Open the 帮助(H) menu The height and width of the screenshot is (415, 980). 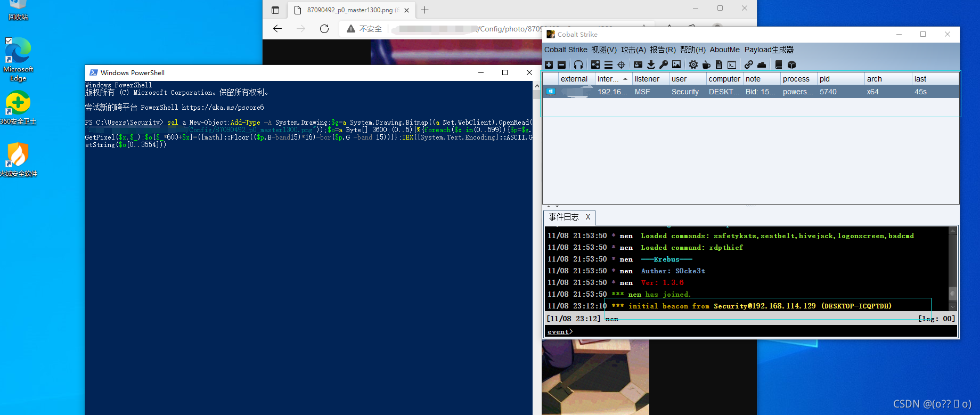coord(693,50)
